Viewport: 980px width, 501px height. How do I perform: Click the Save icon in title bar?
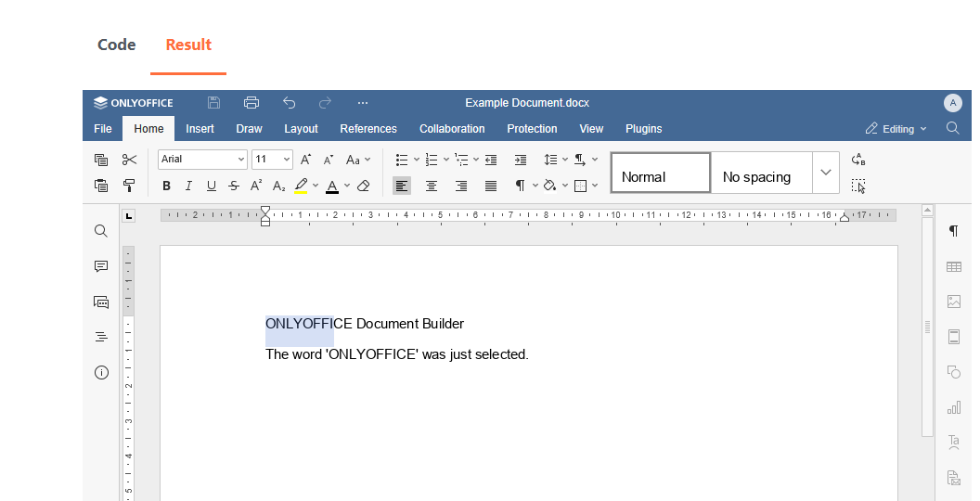[213, 102]
